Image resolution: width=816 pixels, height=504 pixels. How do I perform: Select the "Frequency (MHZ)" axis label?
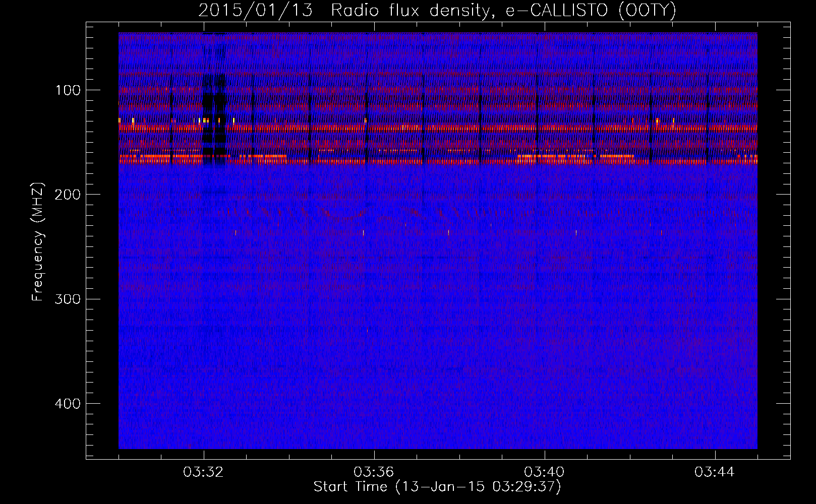[38, 241]
